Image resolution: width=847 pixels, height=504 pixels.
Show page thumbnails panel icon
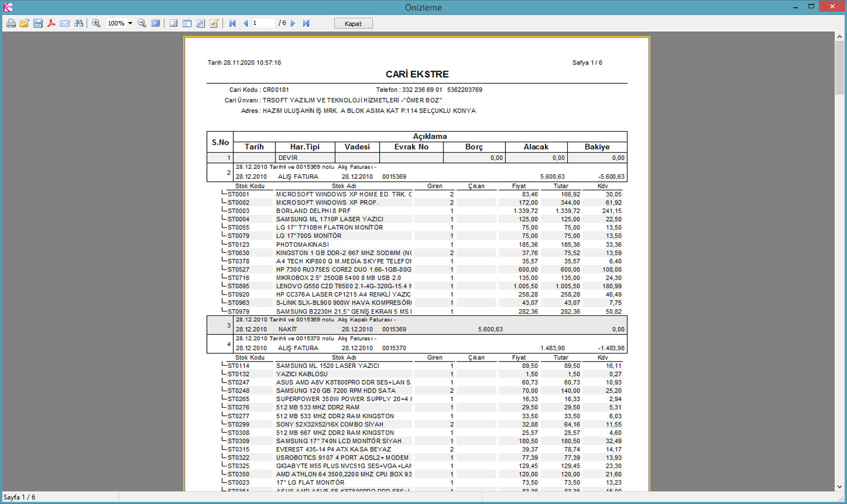coord(187,23)
